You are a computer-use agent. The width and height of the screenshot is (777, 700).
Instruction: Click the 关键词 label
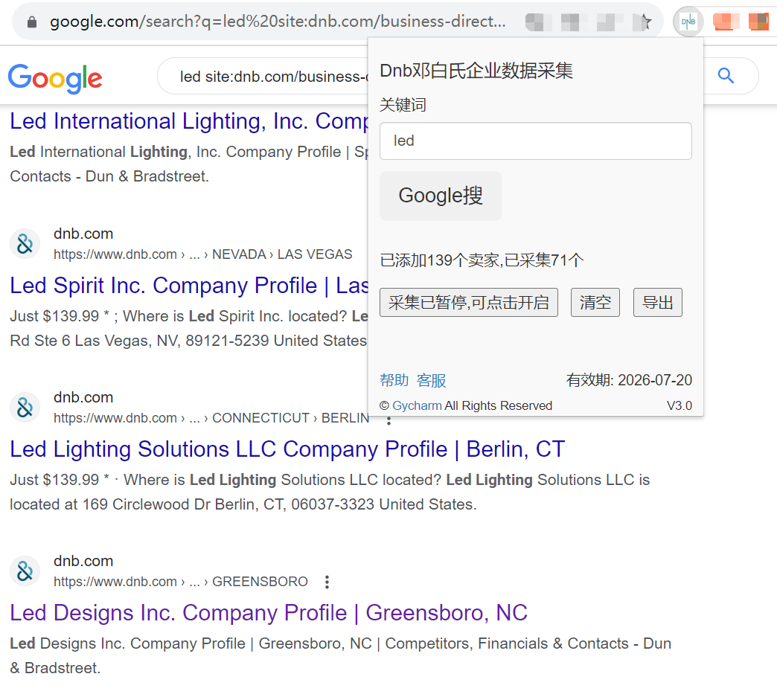pos(403,105)
